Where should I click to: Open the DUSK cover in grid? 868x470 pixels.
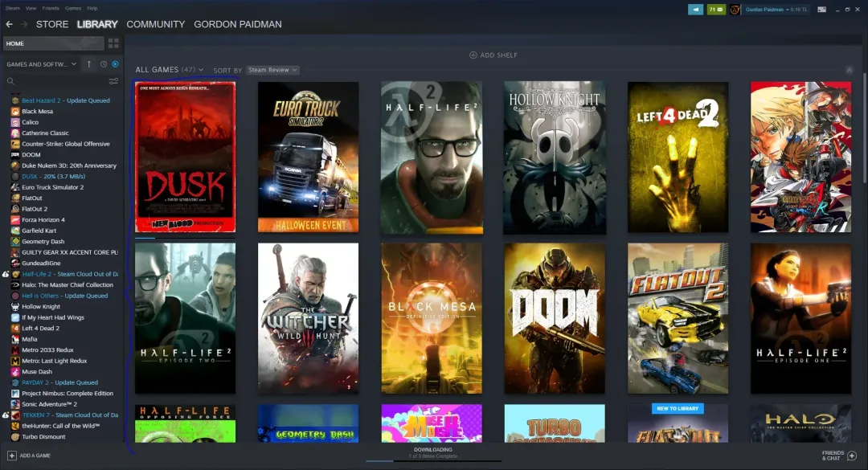click(x=185, y=157)
